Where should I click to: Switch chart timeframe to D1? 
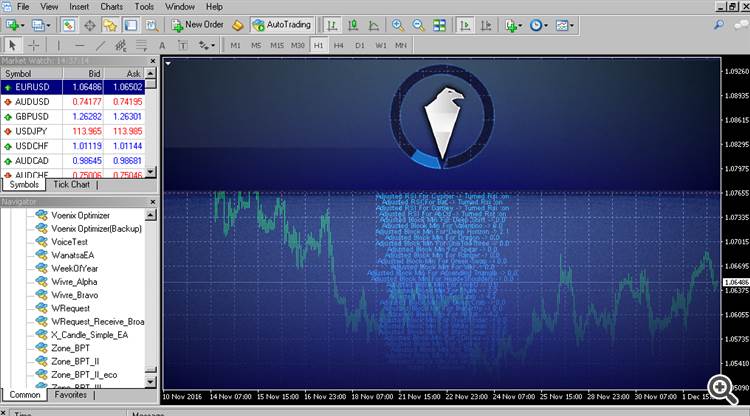point(360,45)
